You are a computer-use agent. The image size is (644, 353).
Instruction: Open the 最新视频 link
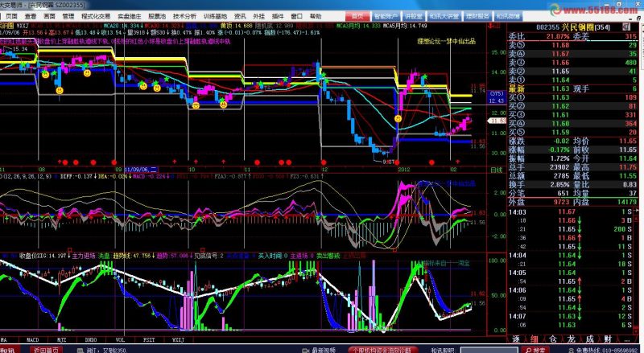(324, 350)
